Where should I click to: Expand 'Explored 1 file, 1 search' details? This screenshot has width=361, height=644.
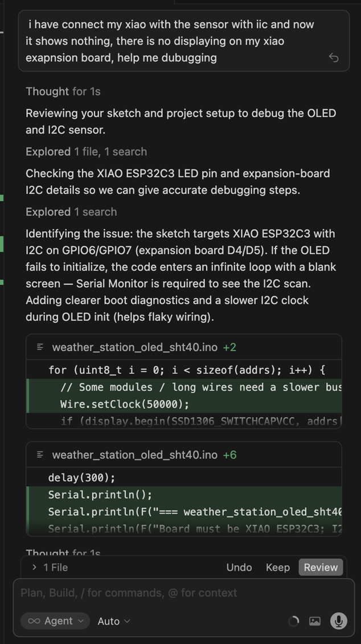(86, 152)
